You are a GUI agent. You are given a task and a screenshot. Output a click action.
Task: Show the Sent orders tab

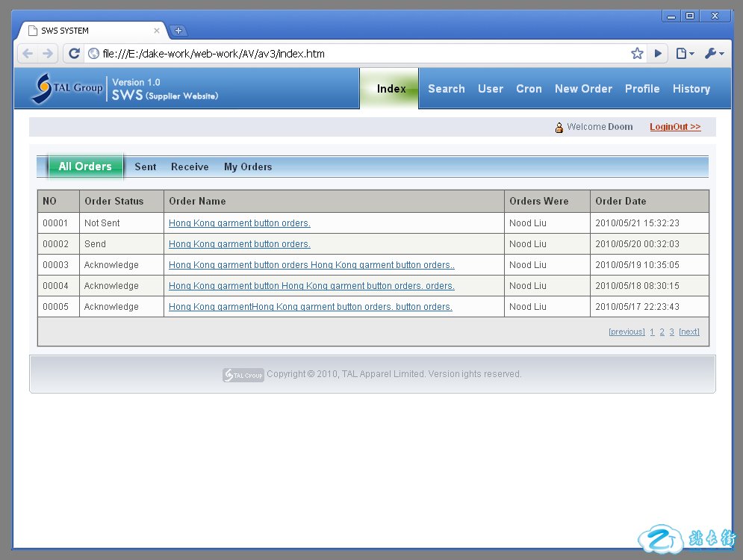pos(145,167)
